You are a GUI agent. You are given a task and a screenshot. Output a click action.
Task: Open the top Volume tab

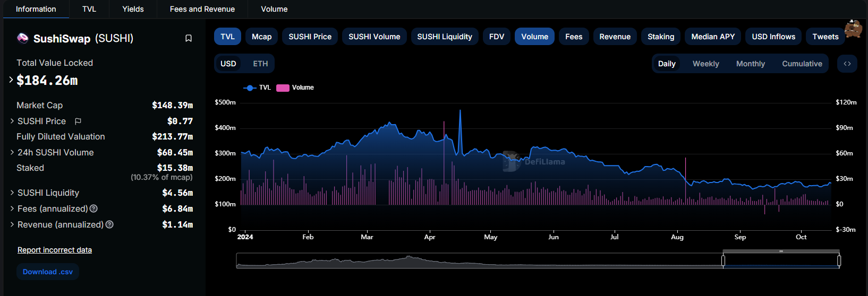click(x=274, y=9)
